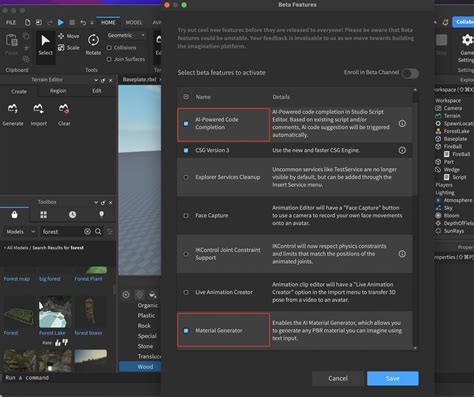Click the notification bell icon
The height and width of the screenshot is (397, 474).
pyautogui.click(x=445, y=22)
